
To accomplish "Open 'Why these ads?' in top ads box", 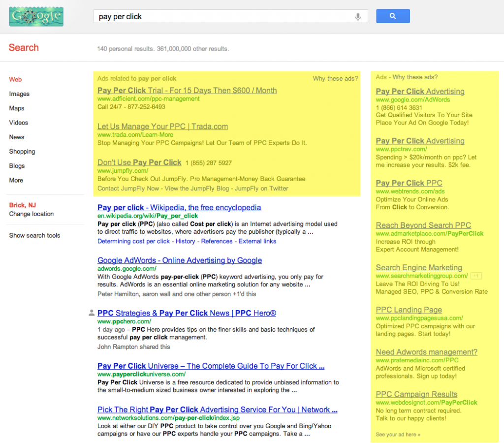I will tap(336, 78).
